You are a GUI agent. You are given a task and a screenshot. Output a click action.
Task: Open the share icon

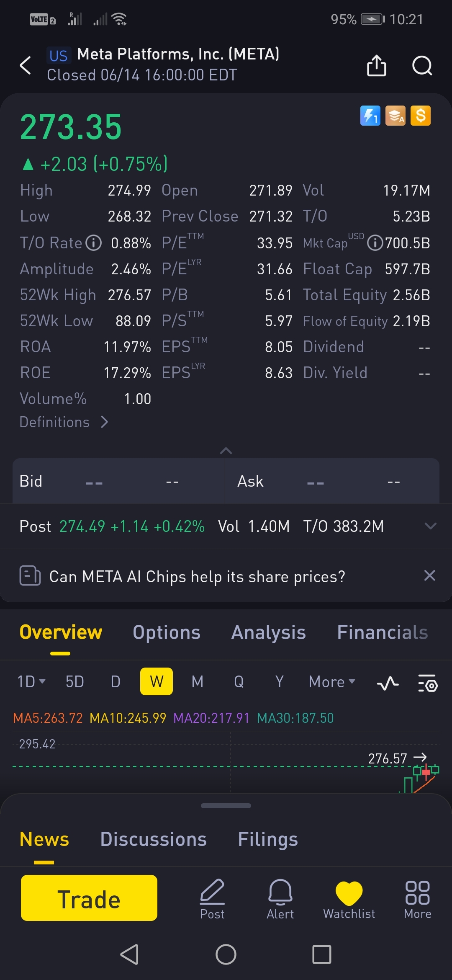[376, 65]
